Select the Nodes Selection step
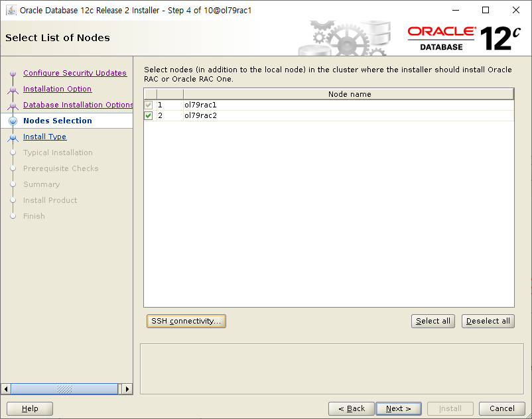Viewport: 532px width, 419px height. tap(58, 121)
